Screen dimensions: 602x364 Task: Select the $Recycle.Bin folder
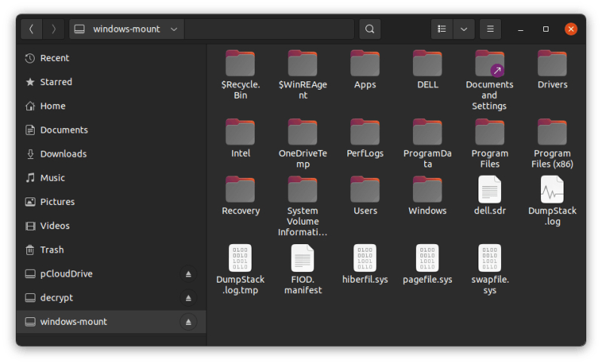point(240,75)
